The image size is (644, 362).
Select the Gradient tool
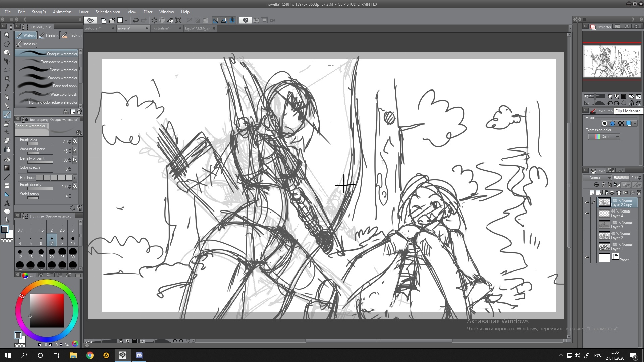pyautogui.click(x=7, y=168)
